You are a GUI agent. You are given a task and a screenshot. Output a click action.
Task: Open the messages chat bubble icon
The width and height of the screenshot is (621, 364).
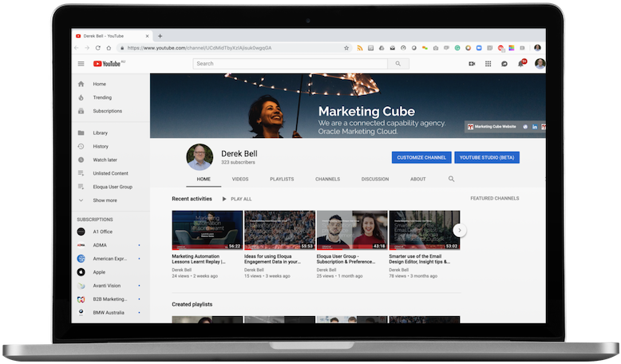click(x=504, y=64)
